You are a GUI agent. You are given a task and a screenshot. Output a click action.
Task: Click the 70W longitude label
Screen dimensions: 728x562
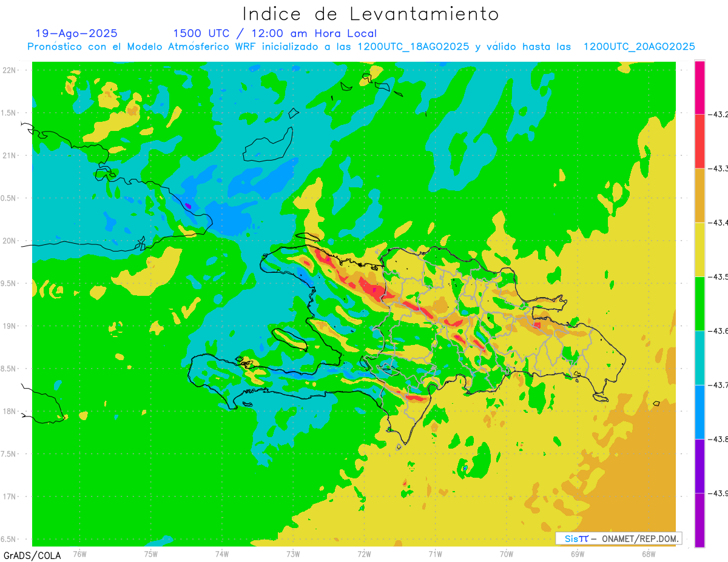(x=507, y=554)
